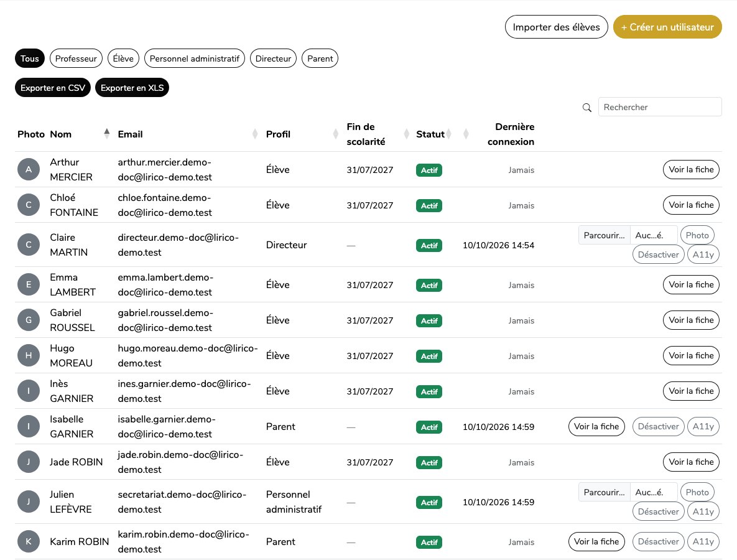Filter users by Parent
This screenshot has height=560, width=737.
pos(320,58)
